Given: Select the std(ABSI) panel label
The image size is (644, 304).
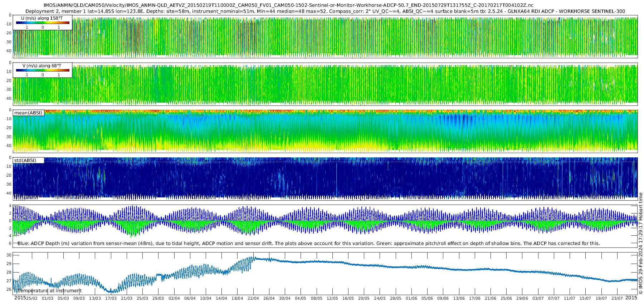Looking at the screenshot, I should [28, 160].
